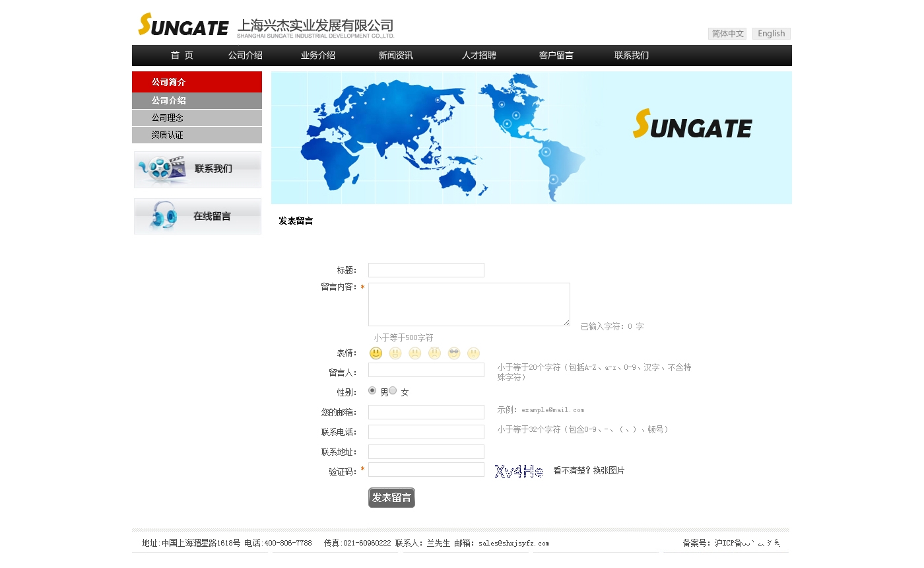Focus the 标题 input field

tap(426, 270)
